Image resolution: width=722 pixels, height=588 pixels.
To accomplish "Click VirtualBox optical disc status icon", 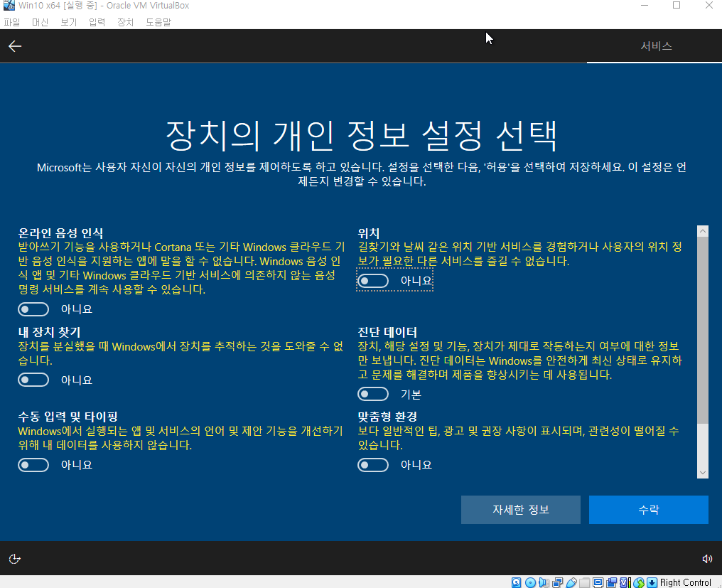I will pyautogui.click(x=530, y=582).
